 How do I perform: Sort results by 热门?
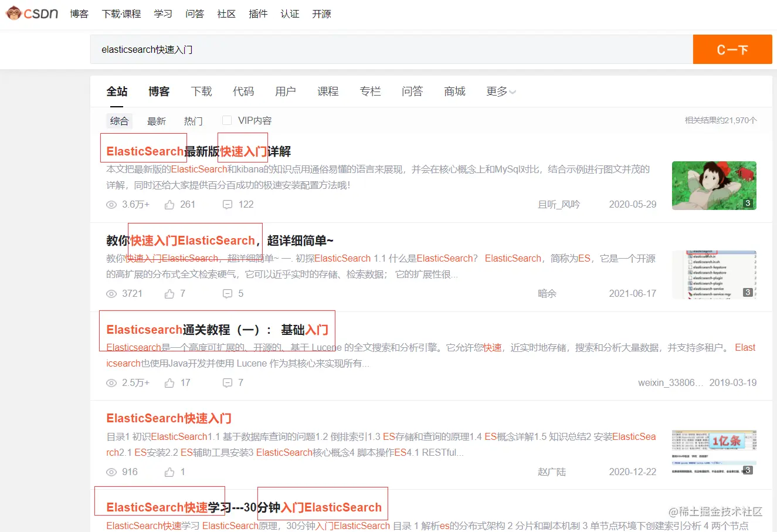tap(193, 121)
